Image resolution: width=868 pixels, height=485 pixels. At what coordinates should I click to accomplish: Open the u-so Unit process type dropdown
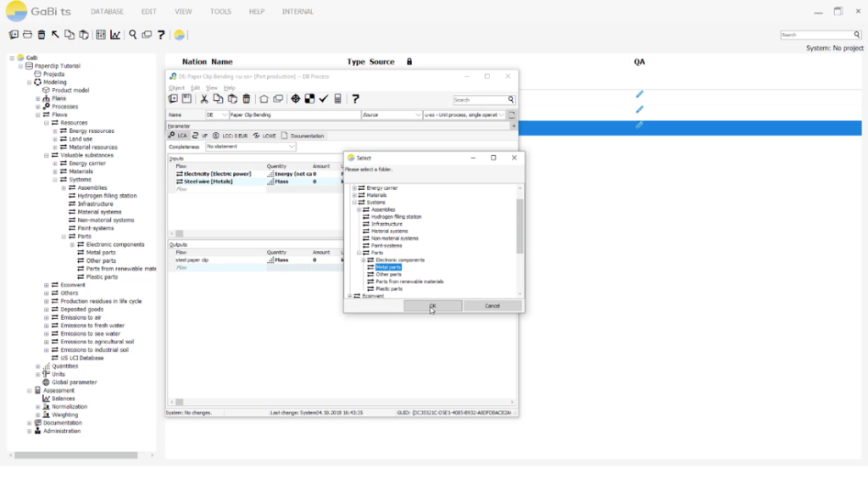coord(501,114)
